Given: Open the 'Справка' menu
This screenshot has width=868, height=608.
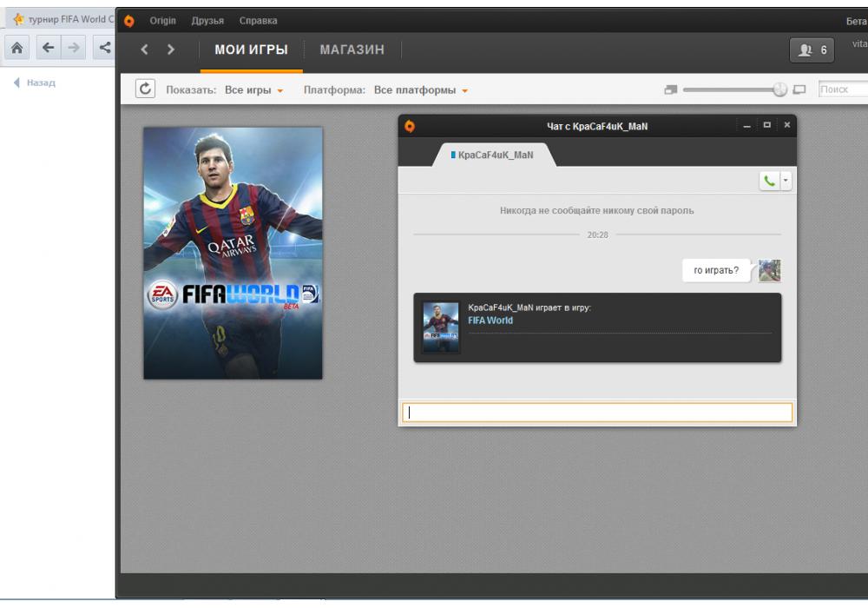Looking at the screenshot, I should click(259, 20).
